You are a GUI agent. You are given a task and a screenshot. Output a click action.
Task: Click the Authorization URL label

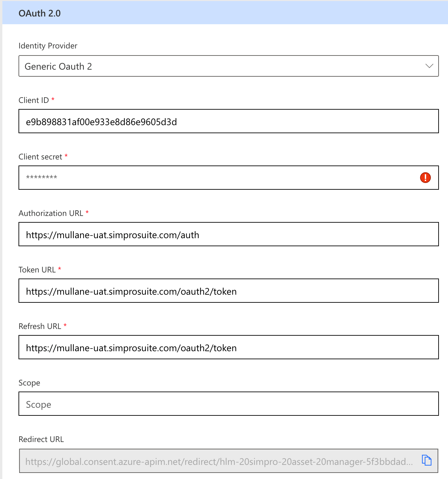tap(51, 213)
